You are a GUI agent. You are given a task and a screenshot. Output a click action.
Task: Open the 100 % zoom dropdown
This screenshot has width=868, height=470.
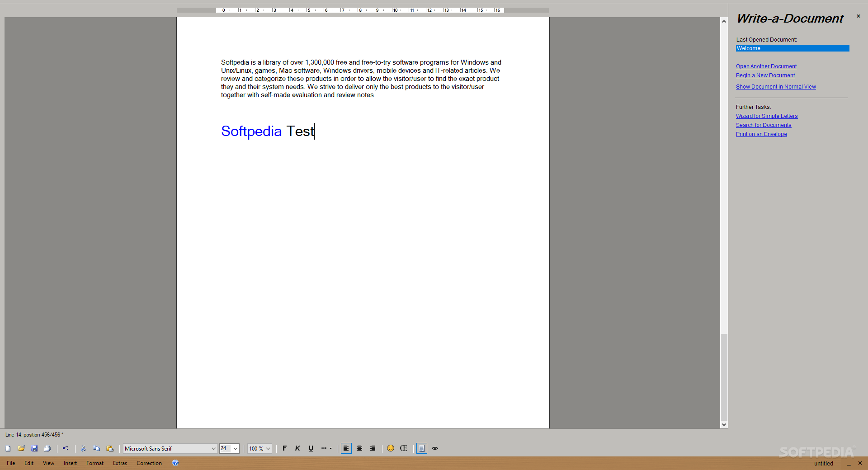click(268, 449)
